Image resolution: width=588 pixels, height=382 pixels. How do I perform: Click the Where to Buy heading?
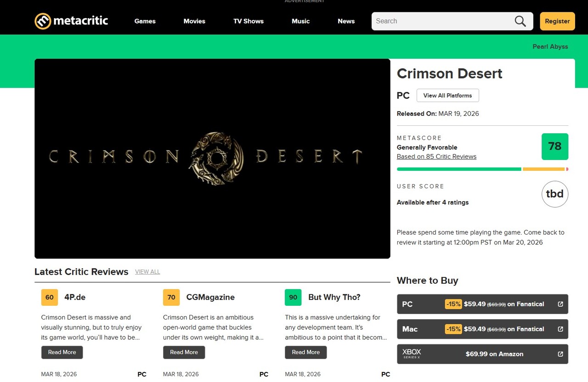[427, 281]
